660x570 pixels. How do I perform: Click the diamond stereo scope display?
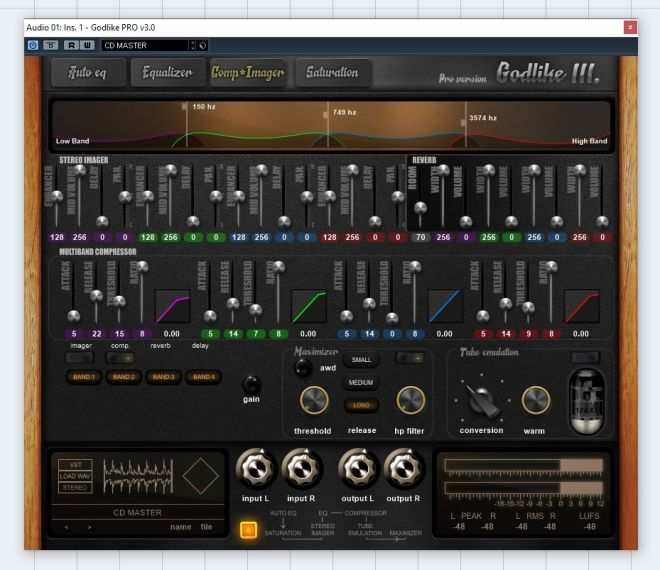click(x=200, y=476)
